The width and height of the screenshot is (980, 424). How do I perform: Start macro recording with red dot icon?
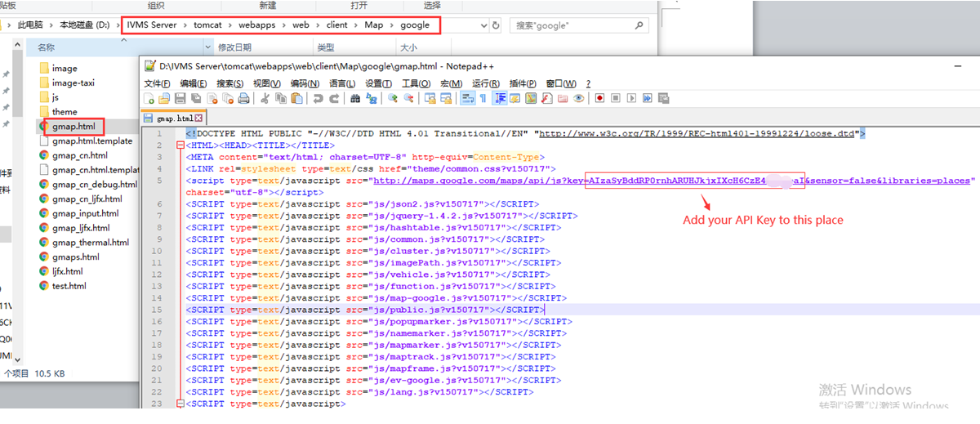pyautogui.click(x=600, y=98)
